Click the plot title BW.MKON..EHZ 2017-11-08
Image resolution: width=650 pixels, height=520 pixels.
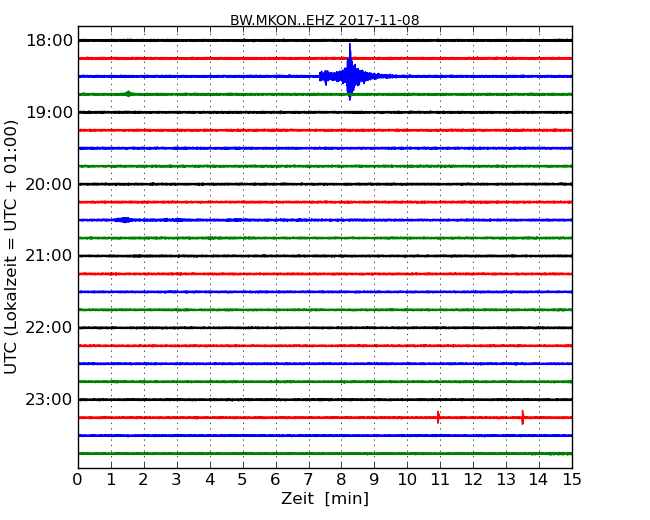pyautogui.click(x=325, y=20)
